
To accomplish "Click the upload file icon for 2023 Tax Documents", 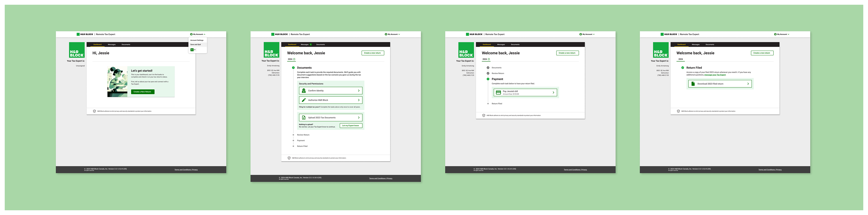I will (304, 117).
